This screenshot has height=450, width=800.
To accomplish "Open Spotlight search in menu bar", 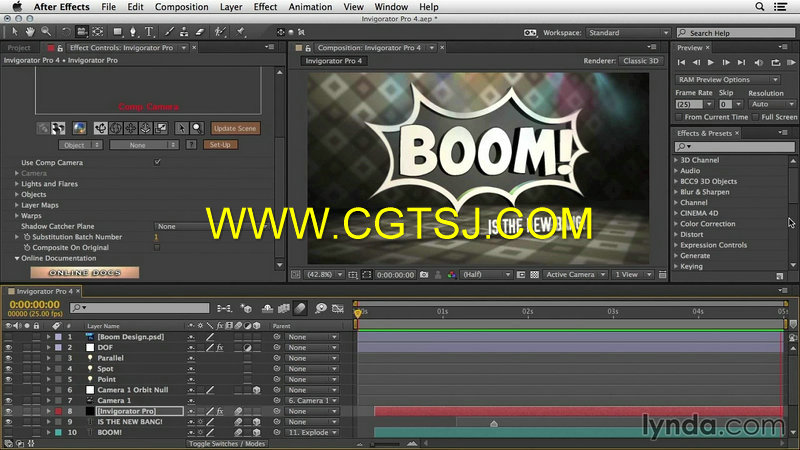I will 760,7.
